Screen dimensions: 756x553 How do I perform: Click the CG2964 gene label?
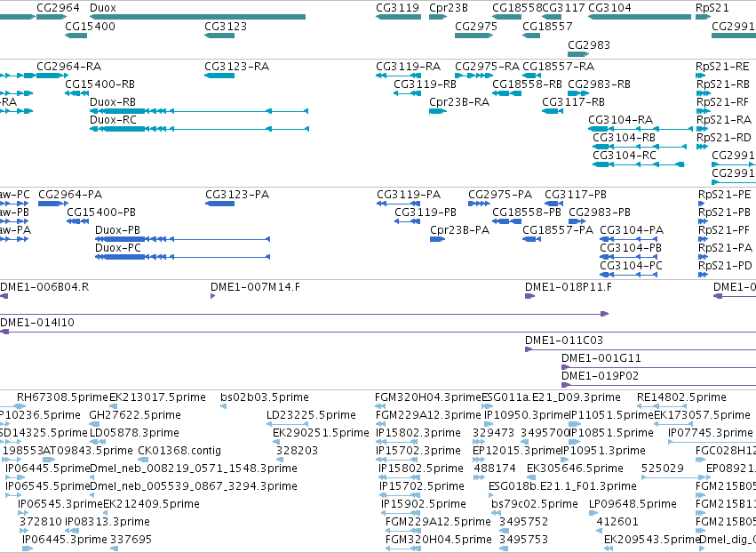(x=58, y=8)
